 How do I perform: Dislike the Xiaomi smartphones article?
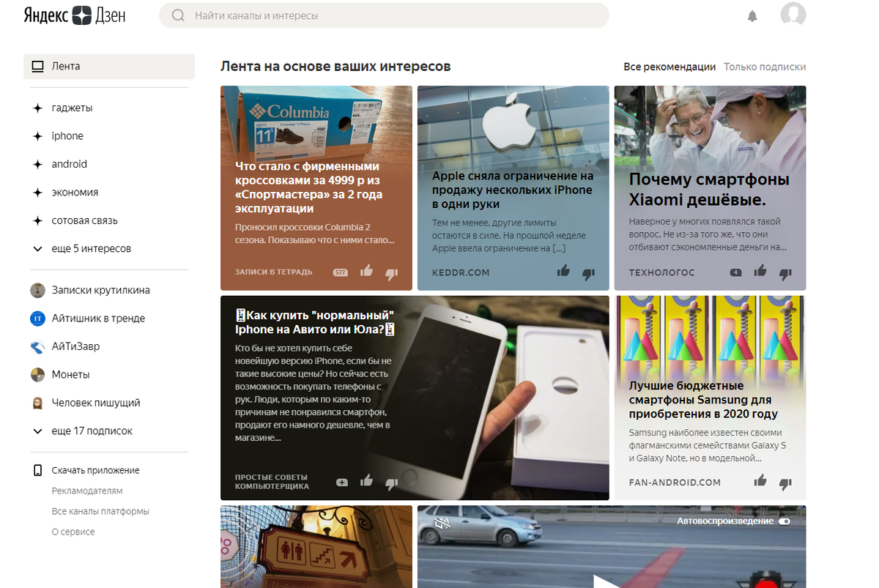tap(785, 273)
